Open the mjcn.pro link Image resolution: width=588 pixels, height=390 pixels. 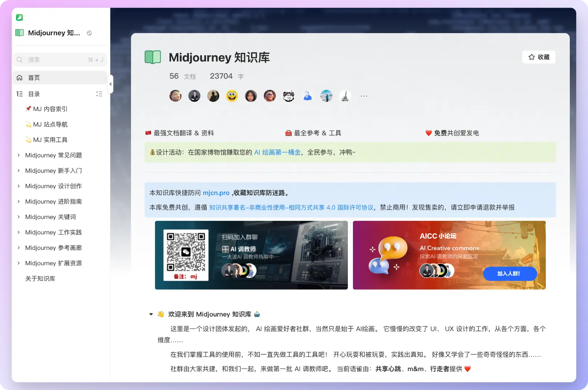(x=216, y=193)
